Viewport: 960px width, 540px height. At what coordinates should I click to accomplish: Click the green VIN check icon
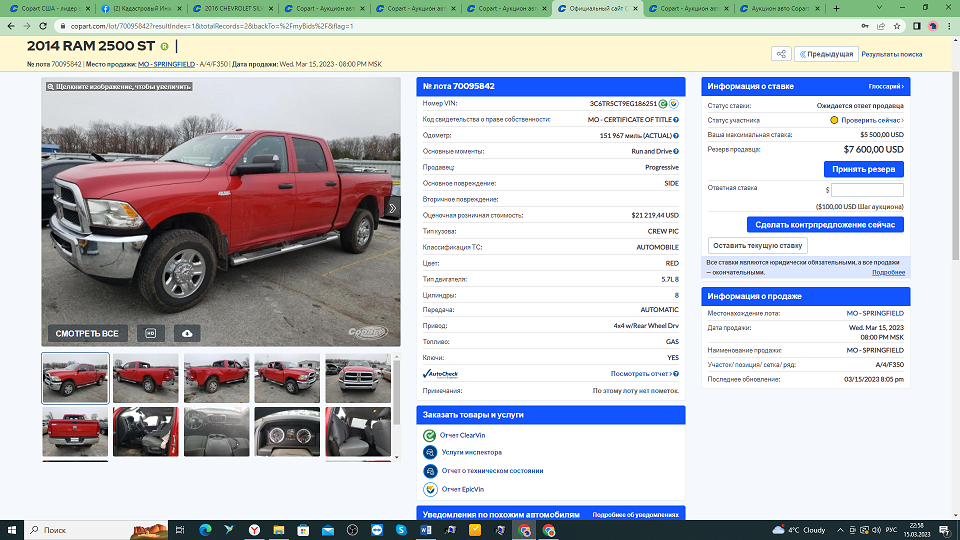point(663,103)
